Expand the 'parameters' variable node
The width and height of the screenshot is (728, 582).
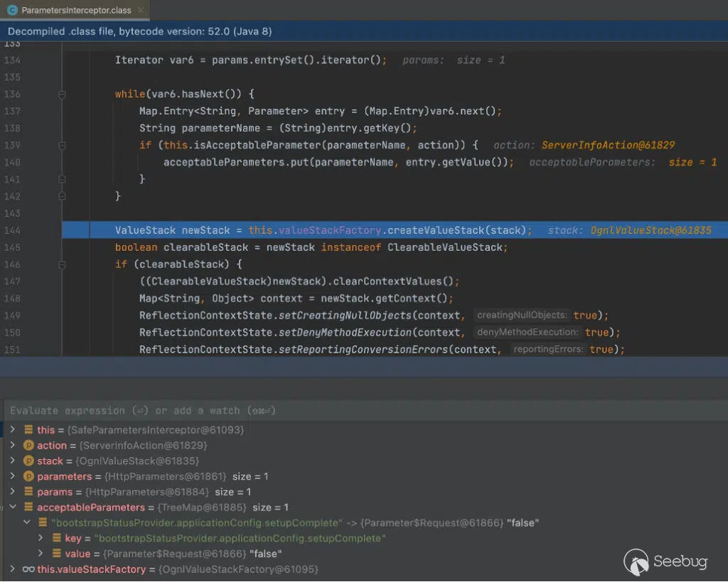click(x=13, y=476)
